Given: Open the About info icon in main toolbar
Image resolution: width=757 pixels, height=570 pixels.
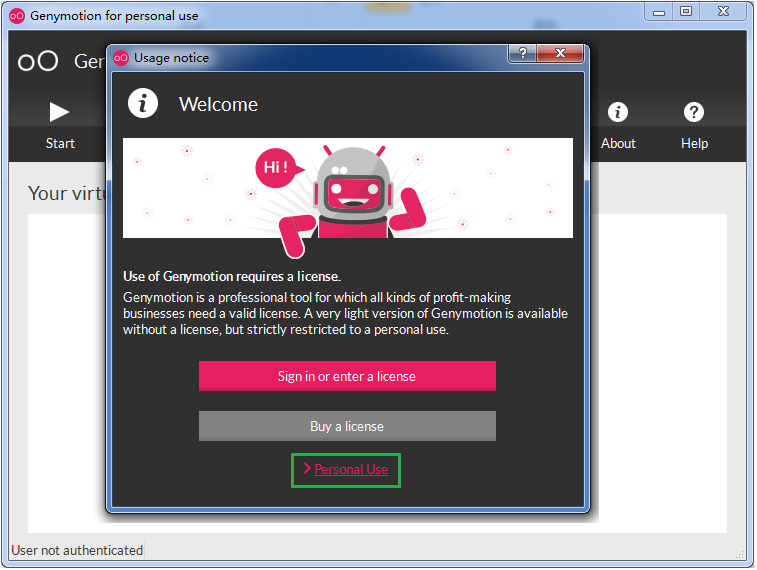Looking at the screenshot, I should pos(617,112).
